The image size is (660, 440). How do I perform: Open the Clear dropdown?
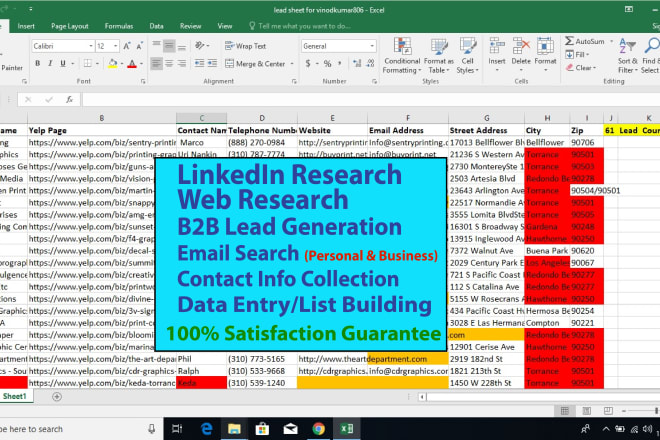pos(581,68)
